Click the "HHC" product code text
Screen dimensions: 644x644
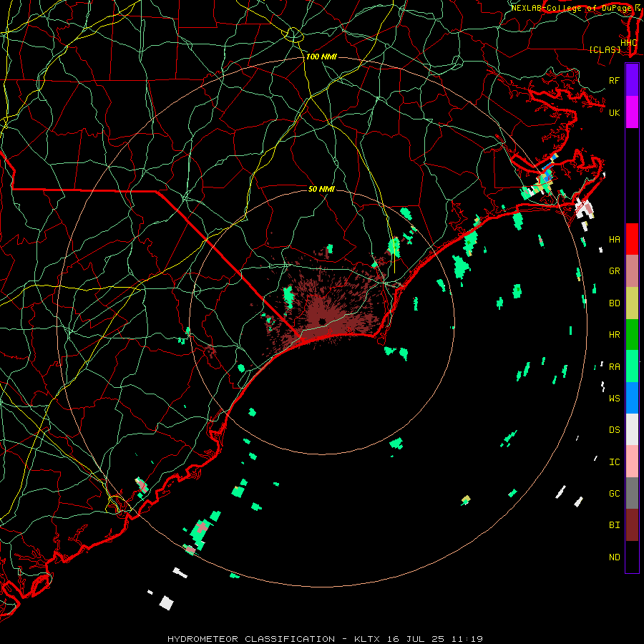click(629, 43)
